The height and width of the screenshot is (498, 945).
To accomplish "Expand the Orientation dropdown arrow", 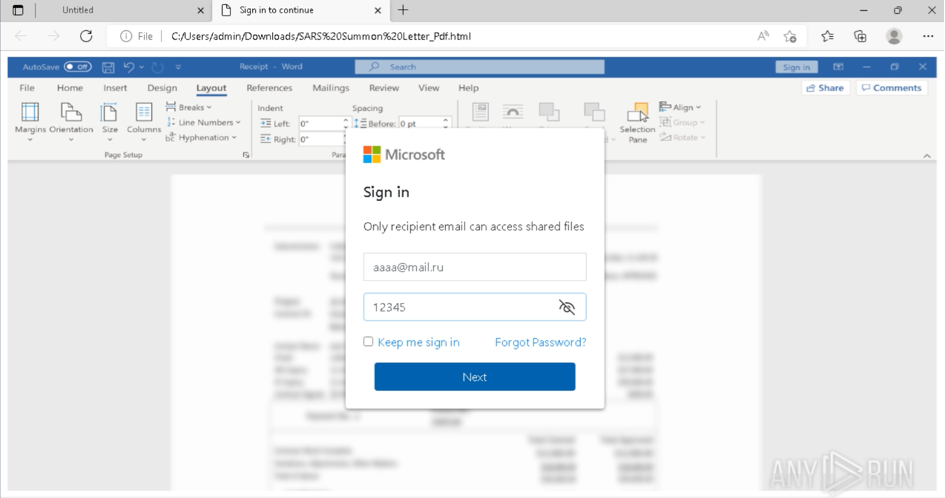I will tap(71, 140).
